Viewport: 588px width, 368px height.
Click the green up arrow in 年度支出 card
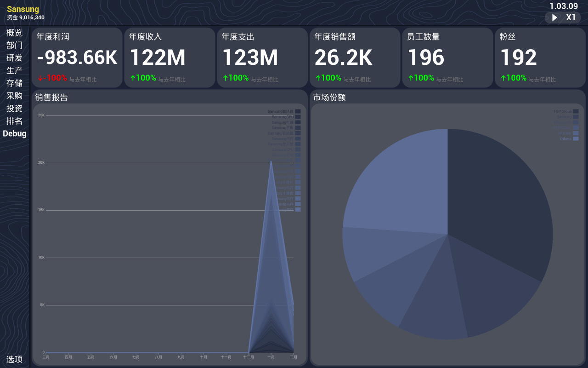coord(225,78)
